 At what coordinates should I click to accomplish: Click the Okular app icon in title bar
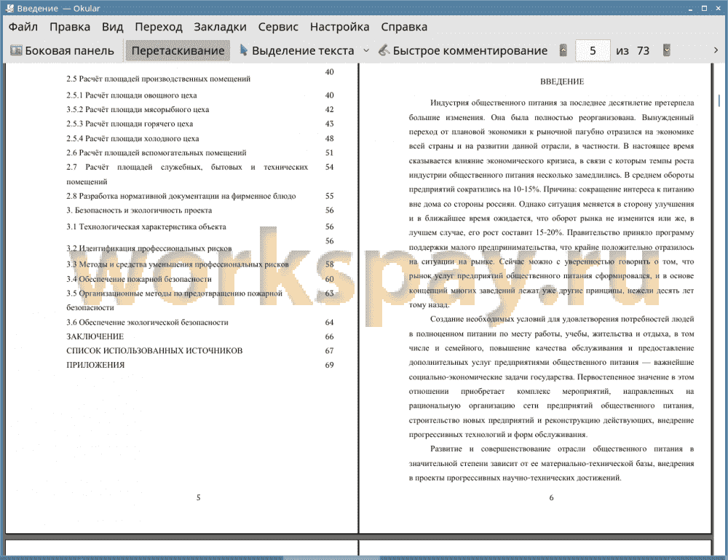[9, 8]
